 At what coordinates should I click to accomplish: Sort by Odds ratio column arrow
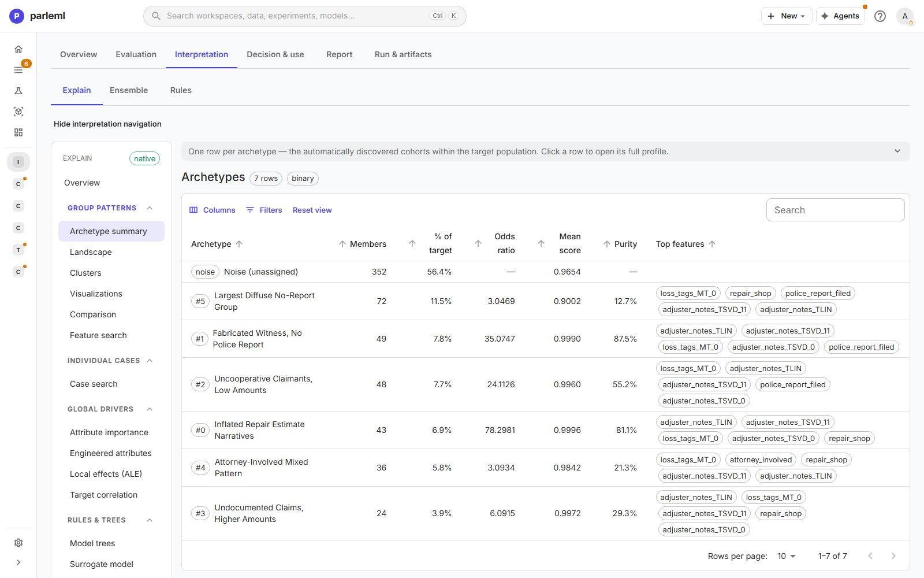click(478, 243)
